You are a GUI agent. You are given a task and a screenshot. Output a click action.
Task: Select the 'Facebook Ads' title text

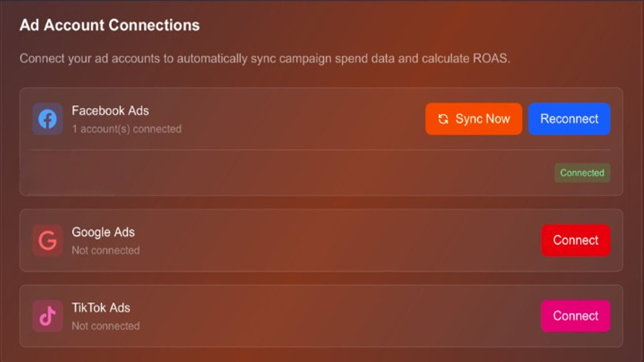[110, 111]
